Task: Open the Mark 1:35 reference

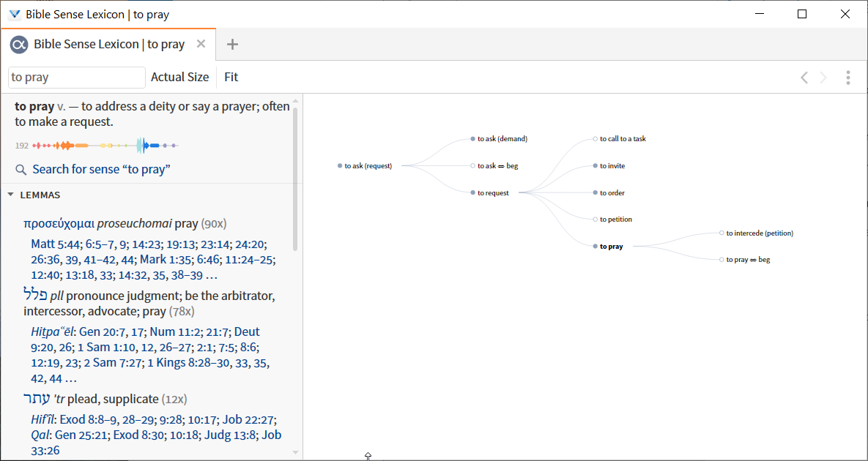Action: [x=166, y=259]
